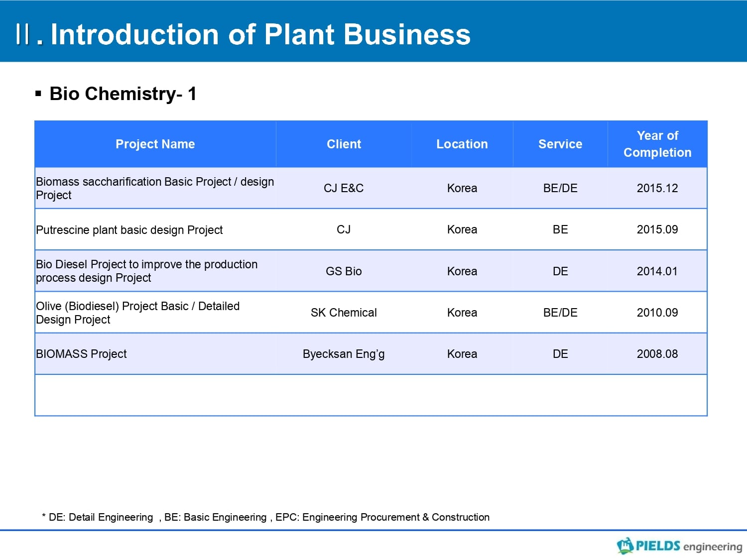Click the 'SK Chemical' client cell

344,313
